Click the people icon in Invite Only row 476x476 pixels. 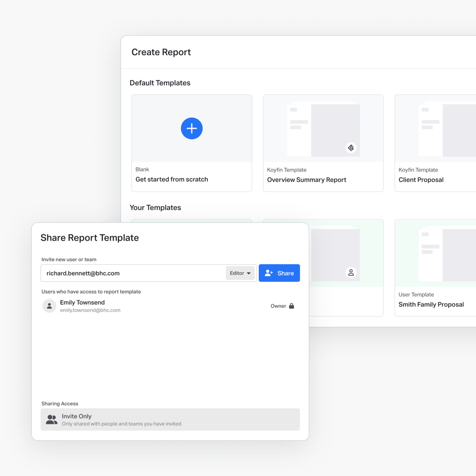(x=52, y=420)
